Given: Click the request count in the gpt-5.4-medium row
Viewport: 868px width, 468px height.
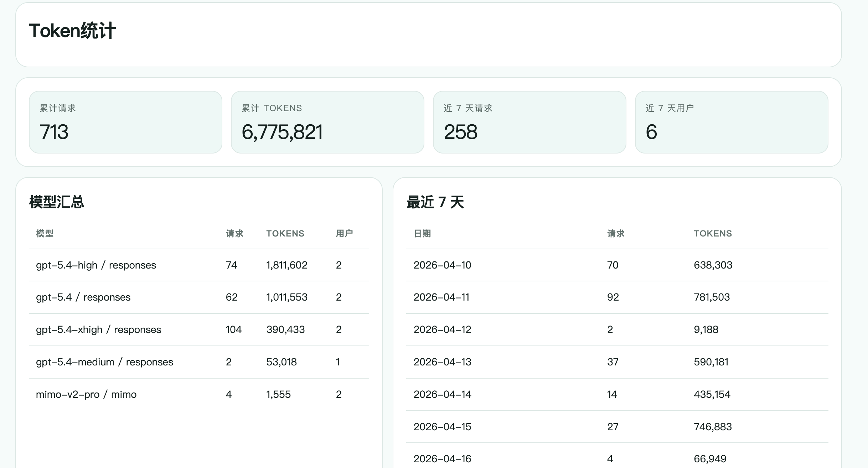Looking at the screenshot, I should click(x=229, y=362).
